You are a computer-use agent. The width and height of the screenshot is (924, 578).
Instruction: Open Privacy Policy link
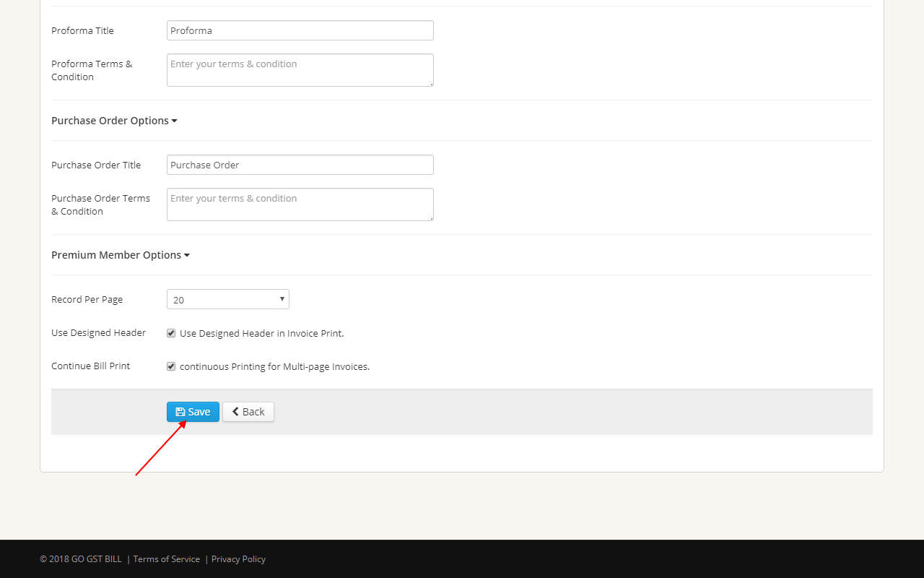click(238, 559)
